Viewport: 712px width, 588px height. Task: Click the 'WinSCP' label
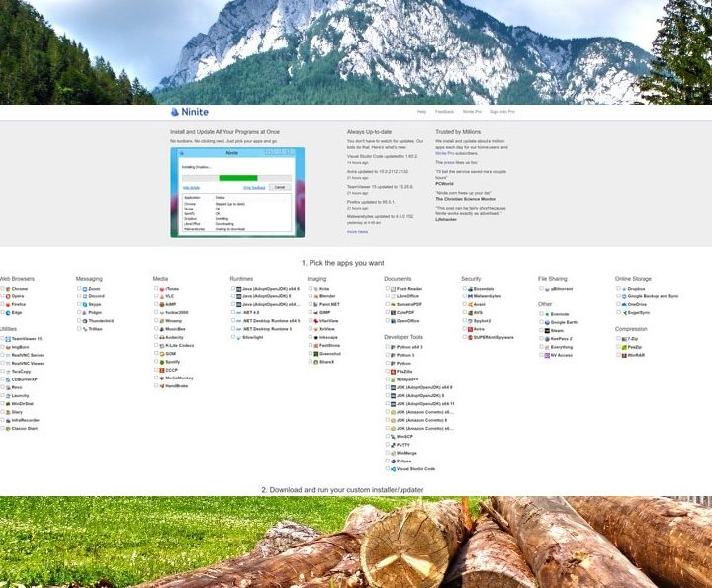(x=404, y=437)
